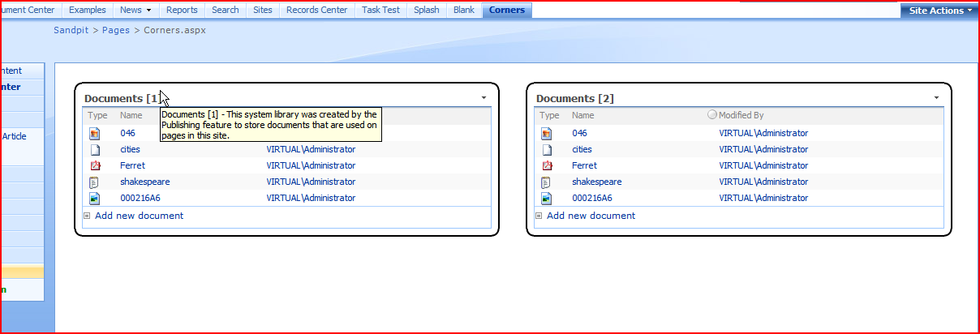The width and height of the screenshot is (980, 334).
Task: Click the image file icon for 000216A6 in Documents [1]
Action: 94,199
